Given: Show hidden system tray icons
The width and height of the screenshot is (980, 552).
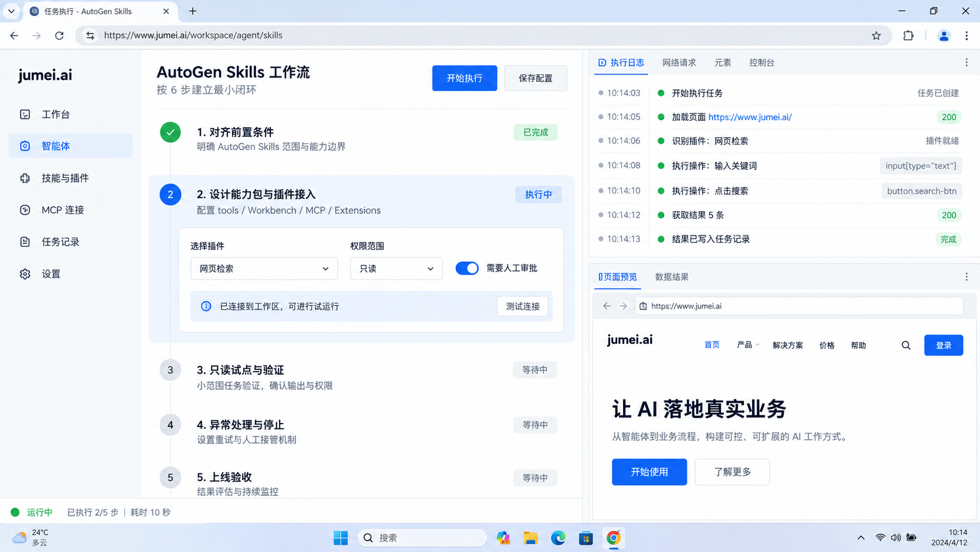Looking at the screenshot, I should [x=861, y=538].
